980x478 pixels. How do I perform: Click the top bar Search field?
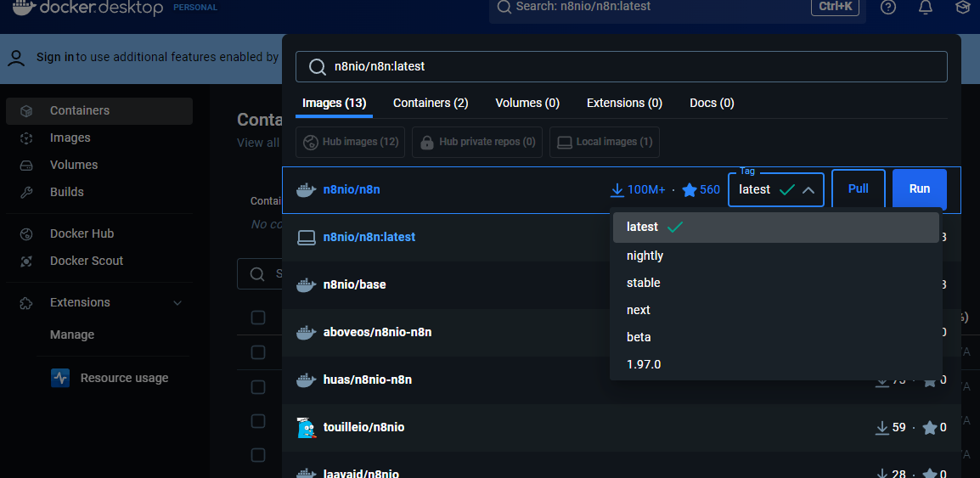(x=678, y=10)
